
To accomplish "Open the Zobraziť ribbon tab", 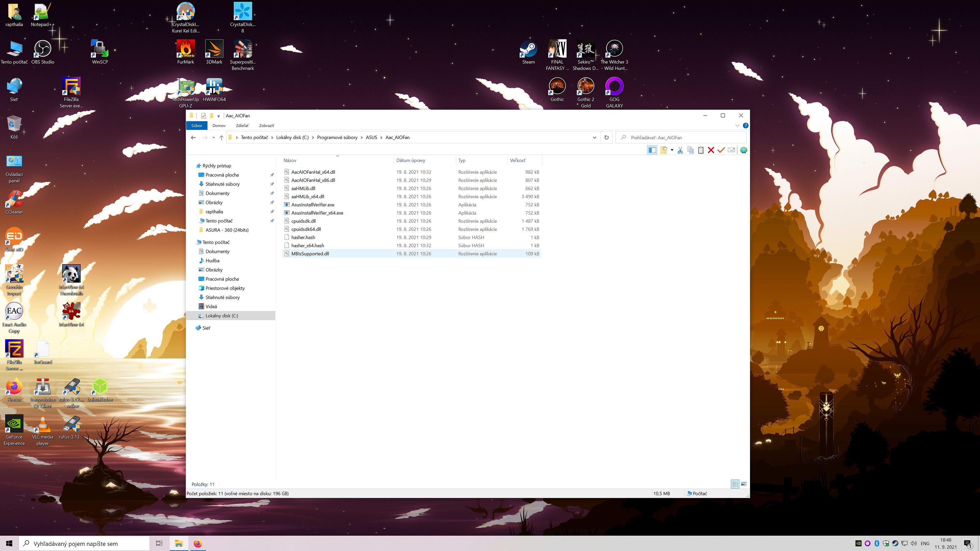I will pos(266,126).
